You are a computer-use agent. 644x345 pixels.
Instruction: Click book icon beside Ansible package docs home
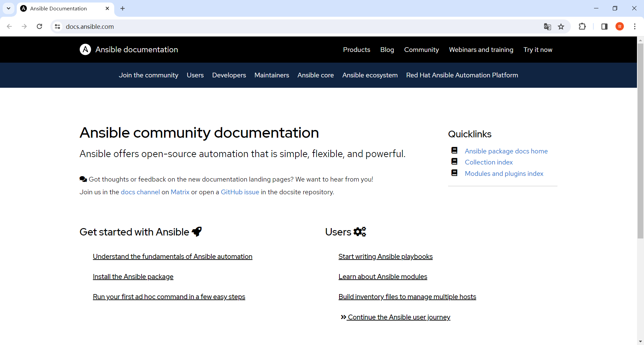pos(454,150)
